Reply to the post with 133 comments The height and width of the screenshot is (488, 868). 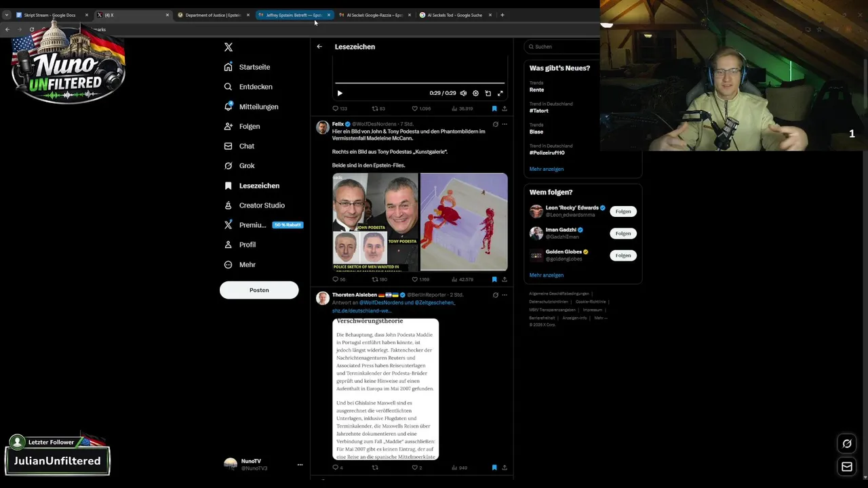pos(340,108)
